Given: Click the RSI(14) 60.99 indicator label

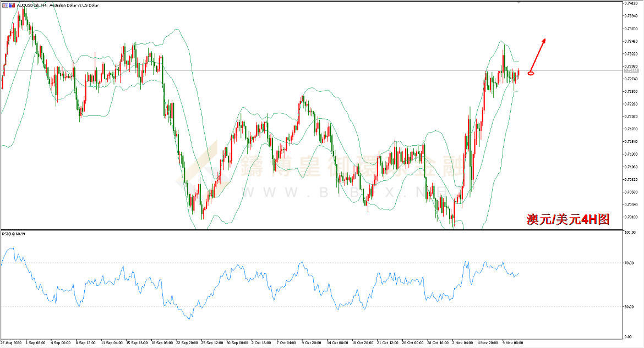Looking at the screenshot, I should point(14,234).
